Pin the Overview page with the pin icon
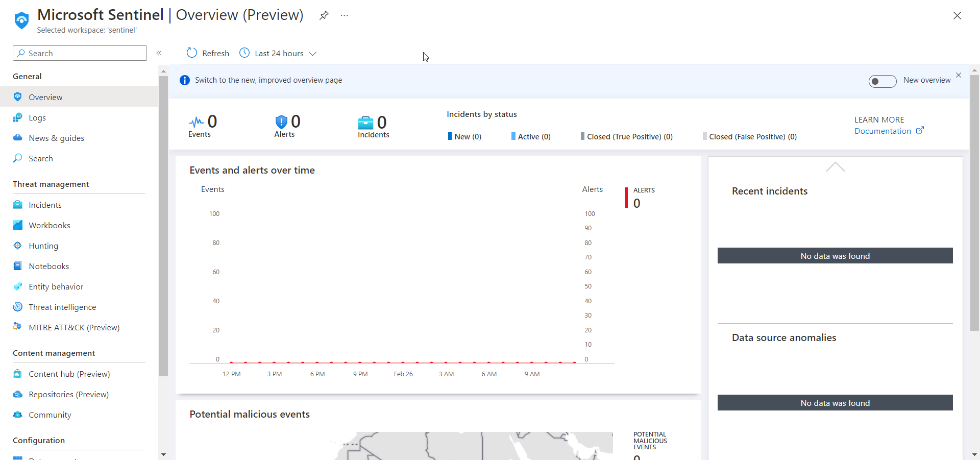The height and width of the screenshot is (460, 980). coord(324,15)
